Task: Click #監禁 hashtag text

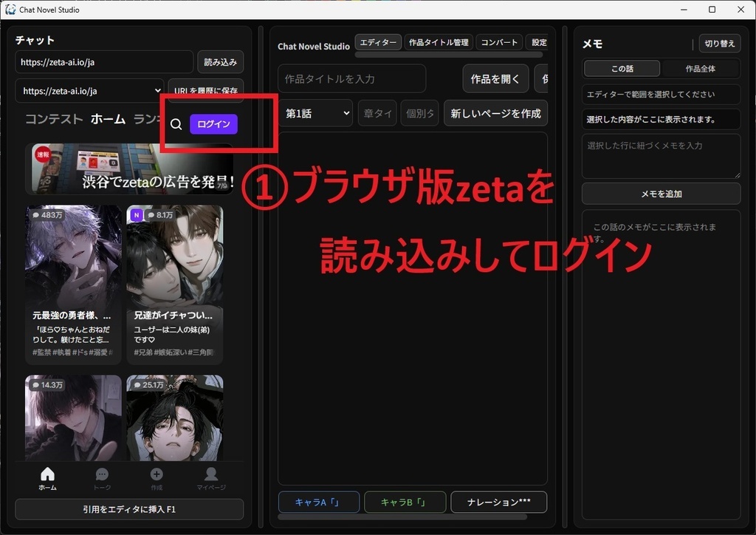Action: [x=42, y=352]
